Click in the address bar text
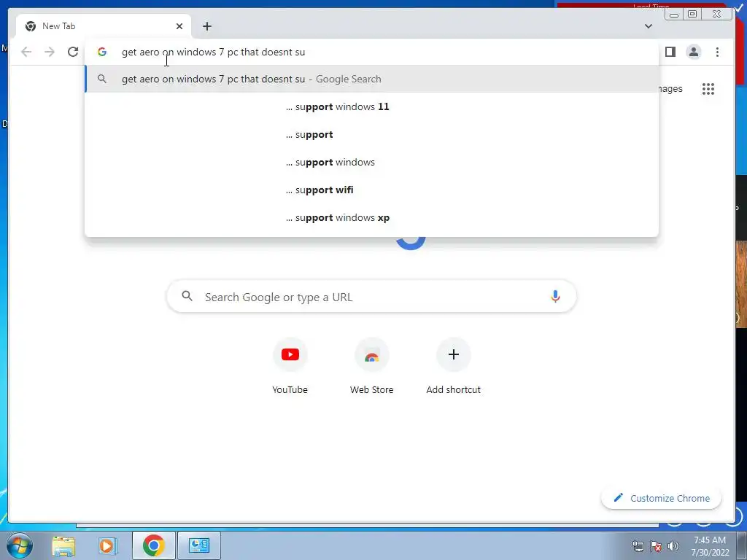This screenshot has height=560, width=747. (213, 52)
